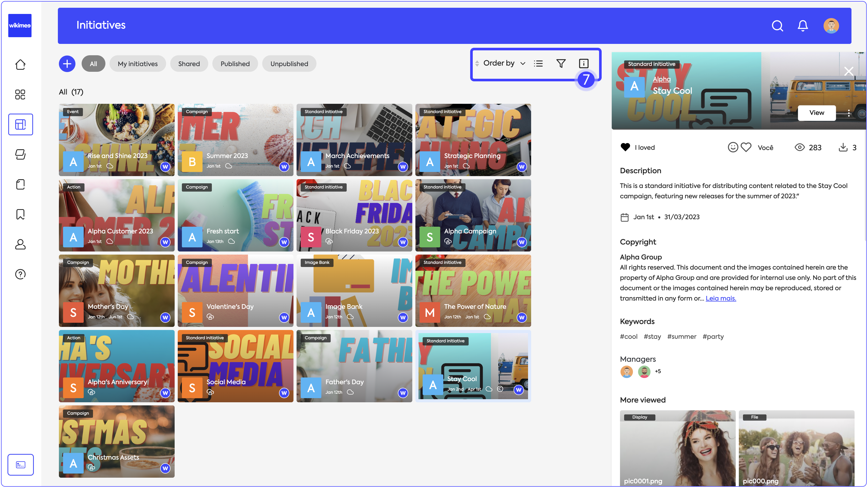Click the search icon in header
The image size is (868, 488).
pos(777,26)
